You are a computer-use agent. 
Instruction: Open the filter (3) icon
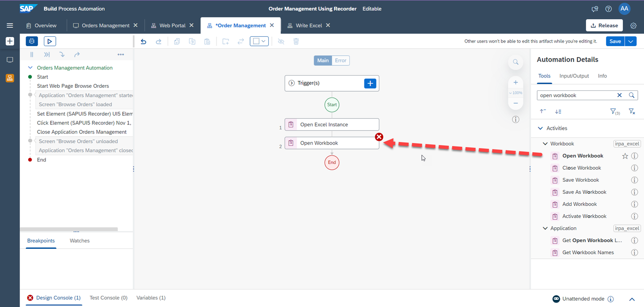615,111
